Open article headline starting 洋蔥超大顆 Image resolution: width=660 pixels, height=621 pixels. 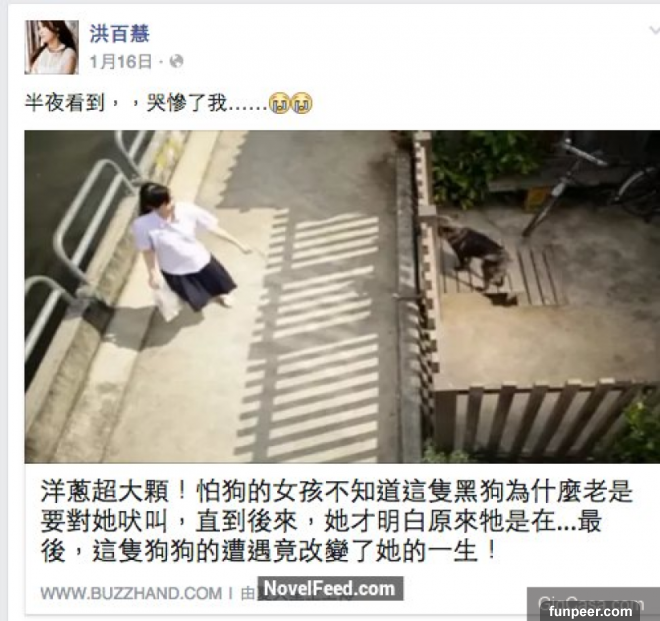coord(337,521)
